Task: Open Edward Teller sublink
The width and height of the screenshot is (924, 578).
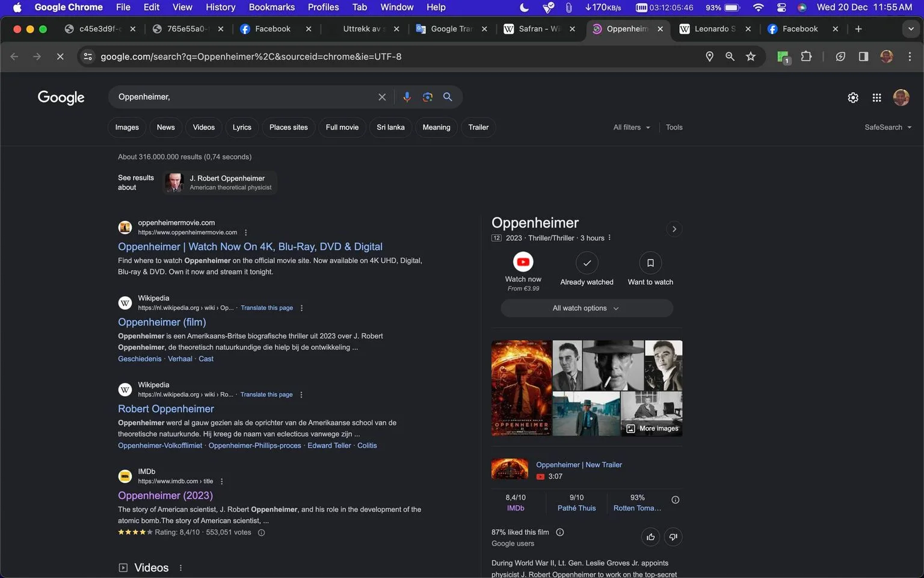Action: [329, 446]
